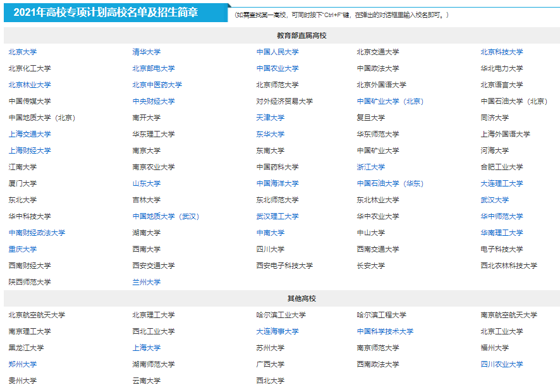The image size is (560, 392).
Task: Open the 北京大学 link
Action: click(x=23, y=52)
